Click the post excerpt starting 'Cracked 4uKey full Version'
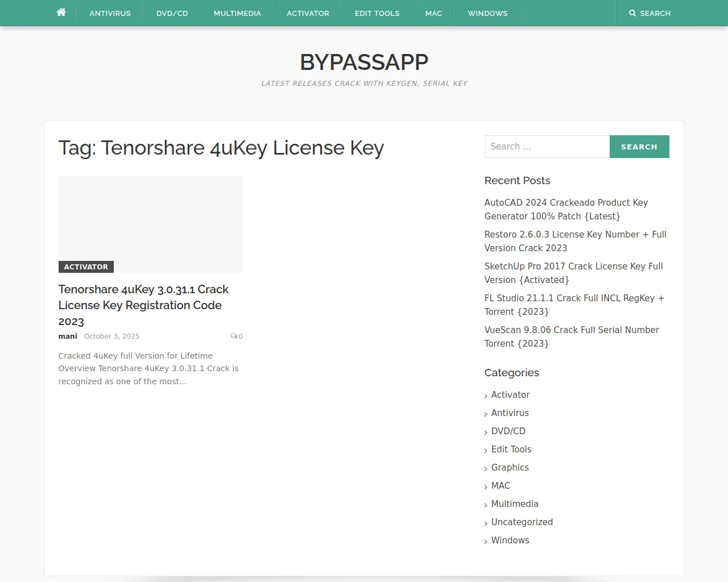The width and height of the screenshot is (728, 582). coord(148,368)
